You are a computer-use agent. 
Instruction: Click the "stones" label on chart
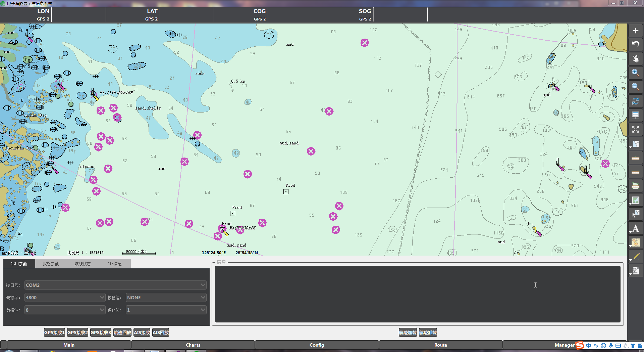[x=87, y=167]
